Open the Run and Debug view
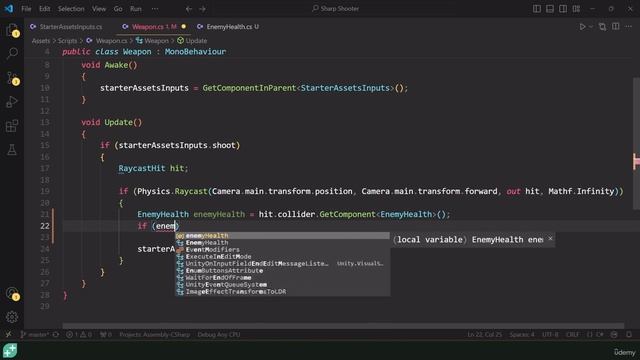This screenshot has width=640, height=360. [12, 102]
